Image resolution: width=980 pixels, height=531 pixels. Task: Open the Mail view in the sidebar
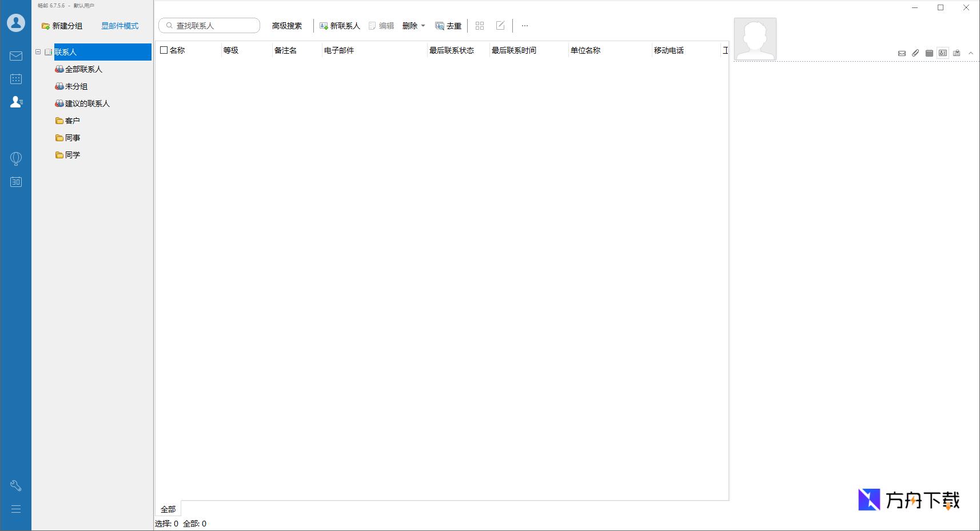(x=16, y=56)
